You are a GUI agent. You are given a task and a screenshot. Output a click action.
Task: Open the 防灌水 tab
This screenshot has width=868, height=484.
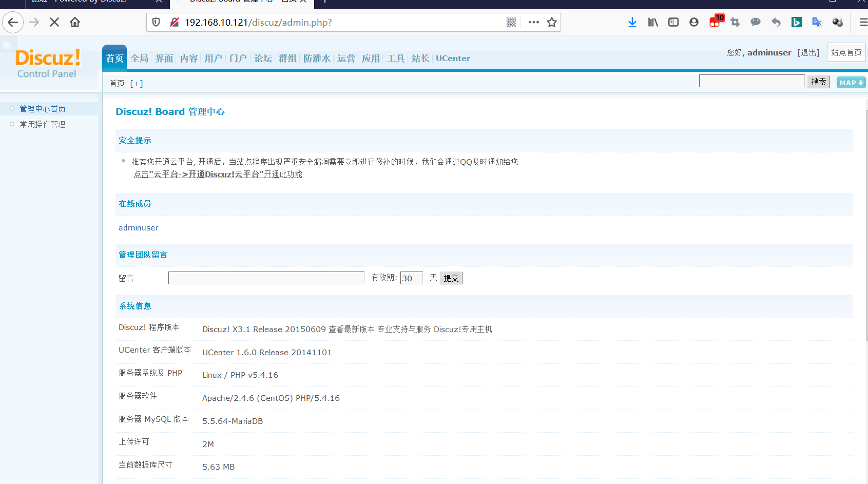[x=317, y=59]
